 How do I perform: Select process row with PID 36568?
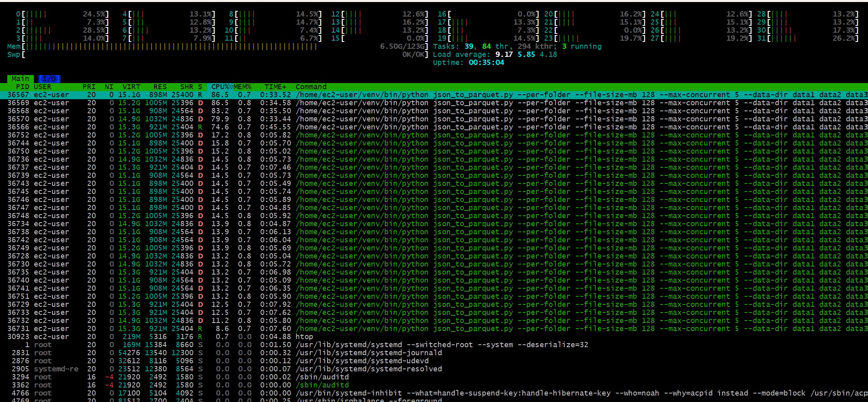(x=434, y=111)
